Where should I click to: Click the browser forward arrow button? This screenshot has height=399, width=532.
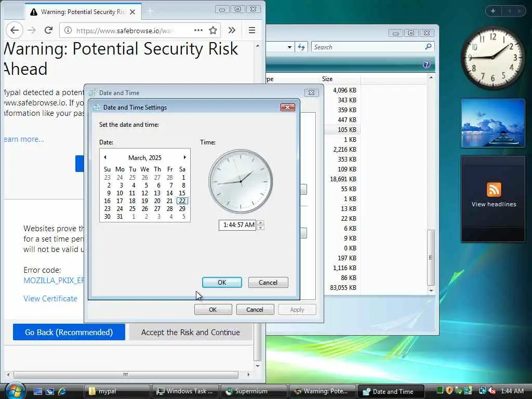pos(32,30)
